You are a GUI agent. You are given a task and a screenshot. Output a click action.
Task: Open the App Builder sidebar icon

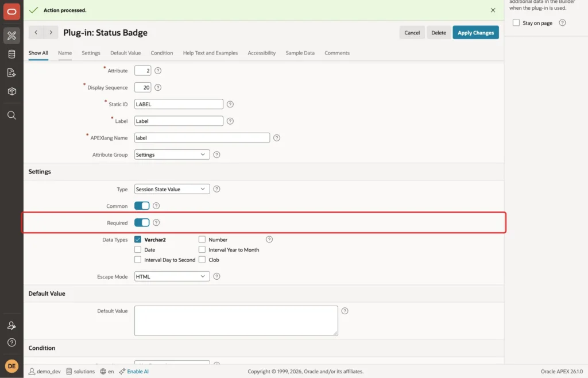coord(11,36)
